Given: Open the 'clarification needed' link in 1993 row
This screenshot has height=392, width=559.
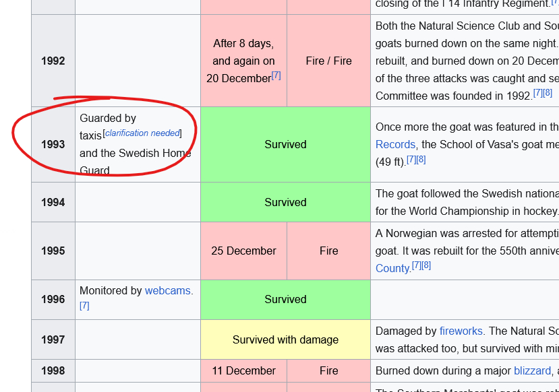Looking at the screenshot, I should [143, 133].
